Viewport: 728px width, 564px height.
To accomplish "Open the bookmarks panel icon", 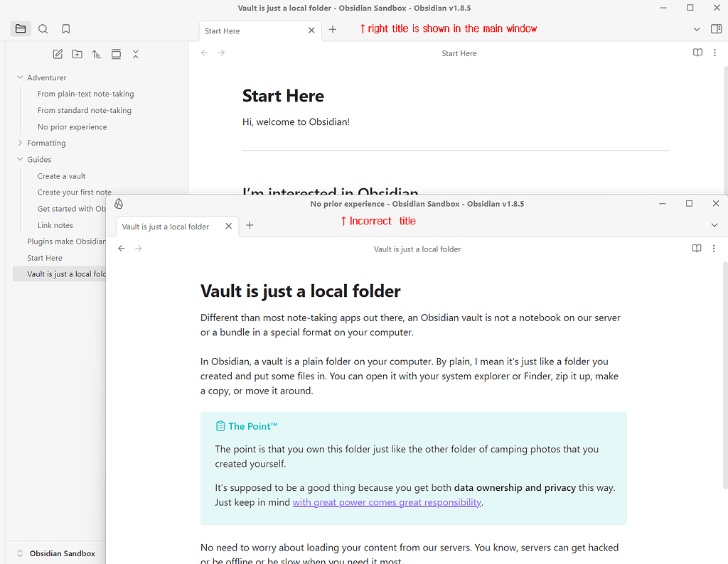I will [x=66, y=29].
